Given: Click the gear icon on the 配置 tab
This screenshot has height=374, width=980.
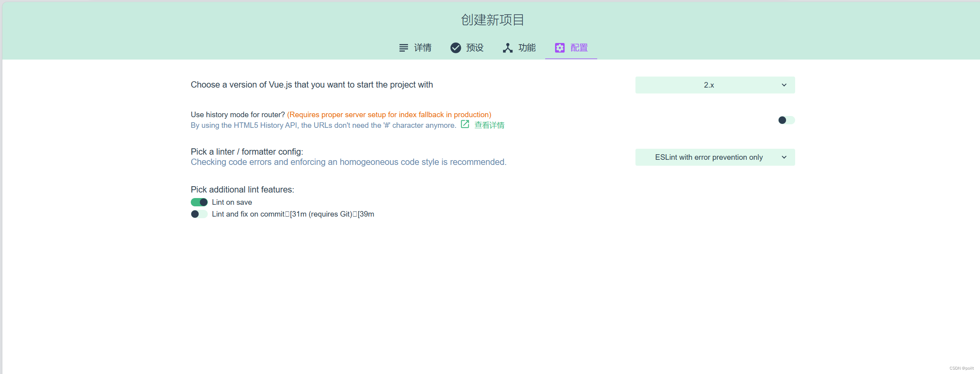Looking at the screenshot, I should pos(559,47).
